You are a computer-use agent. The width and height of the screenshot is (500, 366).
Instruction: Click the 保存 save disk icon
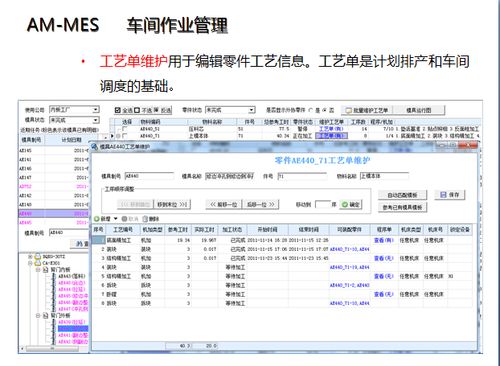tap(443, 195)
